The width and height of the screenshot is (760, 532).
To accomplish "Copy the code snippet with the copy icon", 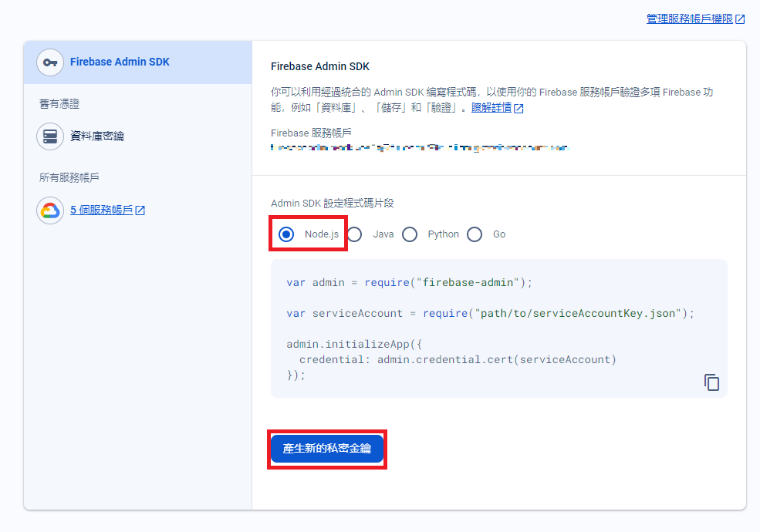I will pos(711,382).
